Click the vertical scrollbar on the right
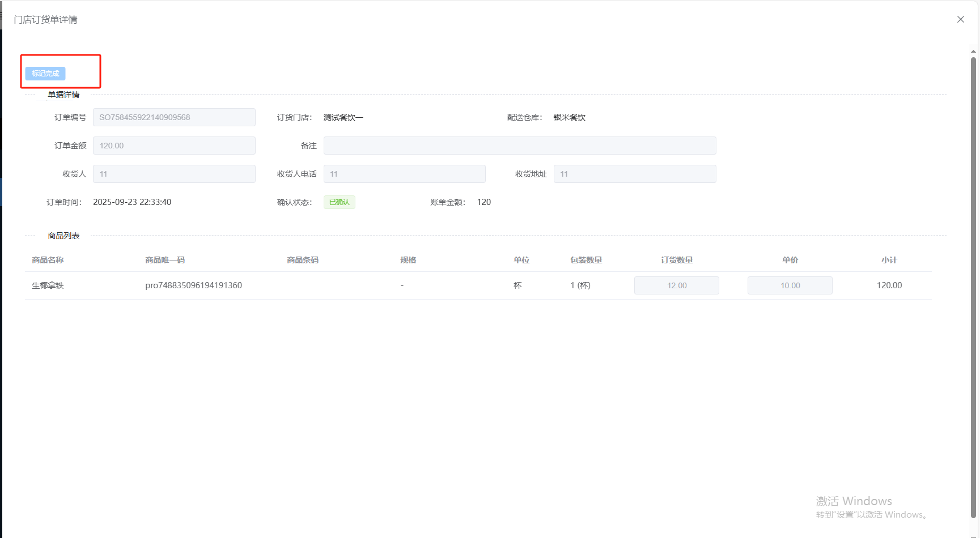This screenshot has width=980, height=538. coord(973,283)
